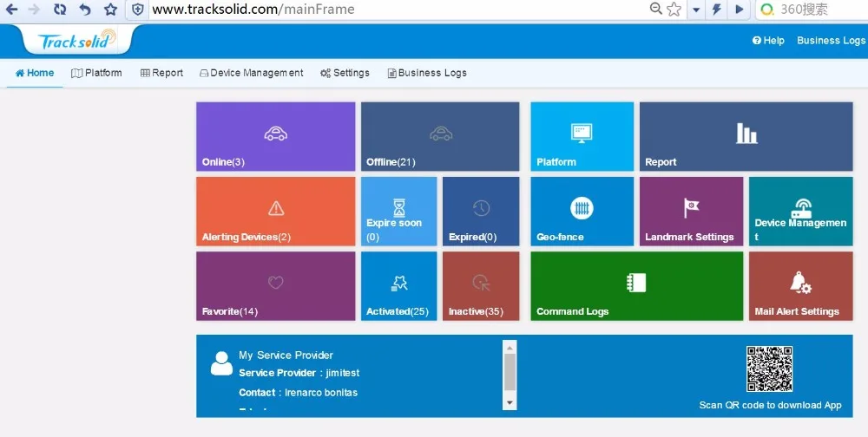Click the favorites star left of the address bar
Screen dimensions: 868x437
coord(111,9)
